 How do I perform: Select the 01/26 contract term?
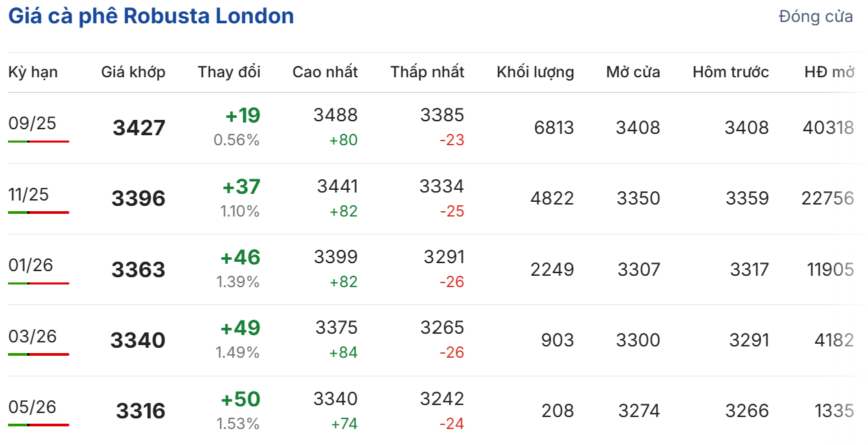point(32,265)
